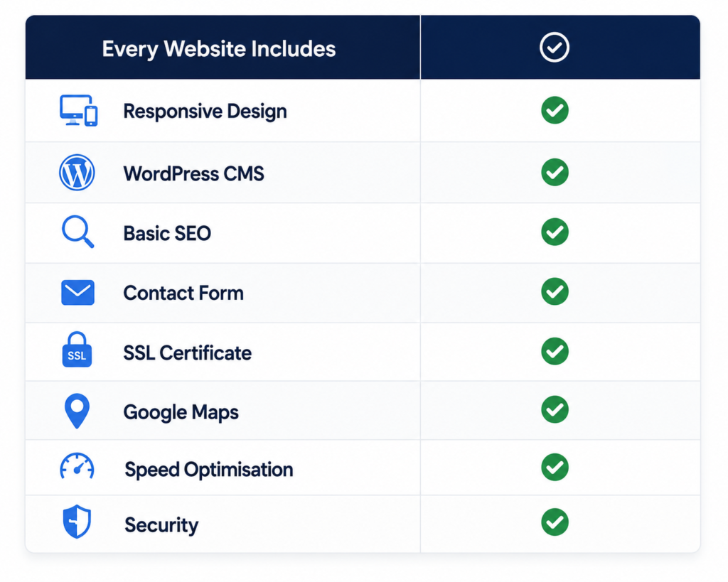
Task: Click the 'WordPress CMS' label
Action: 193,173
